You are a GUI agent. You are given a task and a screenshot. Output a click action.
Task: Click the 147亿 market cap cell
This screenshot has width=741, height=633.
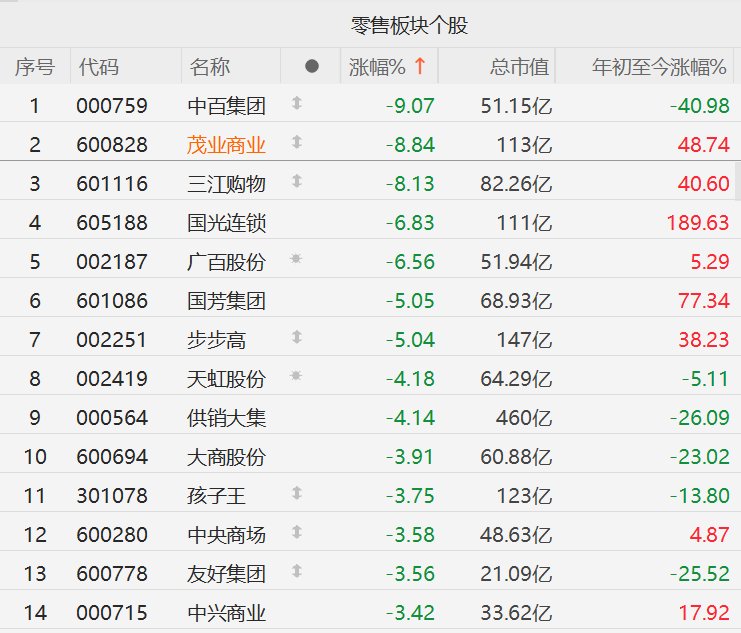coord(524,340)
